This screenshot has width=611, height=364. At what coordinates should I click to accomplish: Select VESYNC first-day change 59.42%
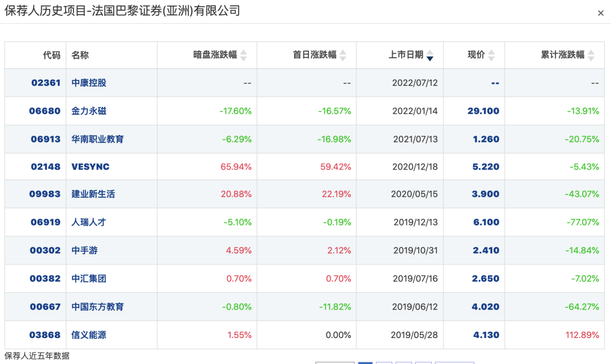click(335, 167)
